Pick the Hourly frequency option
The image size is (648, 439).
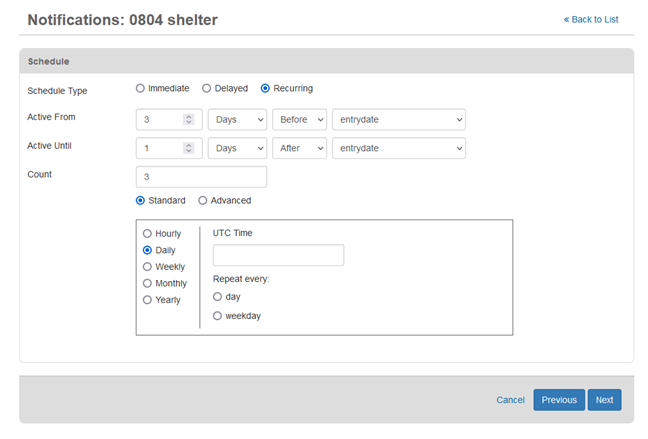click(148, 233)
